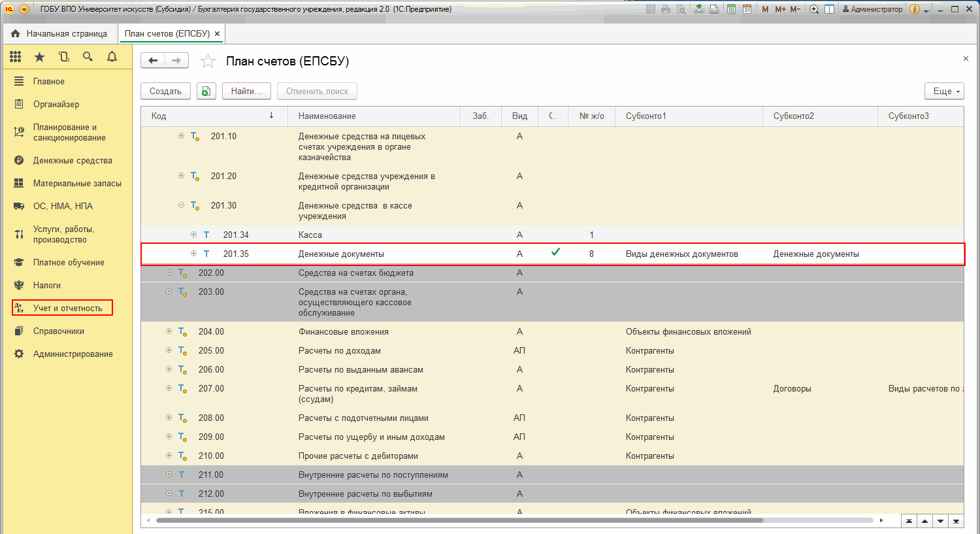
Task: Open the calculator icon in title bar
Action: 731,9
